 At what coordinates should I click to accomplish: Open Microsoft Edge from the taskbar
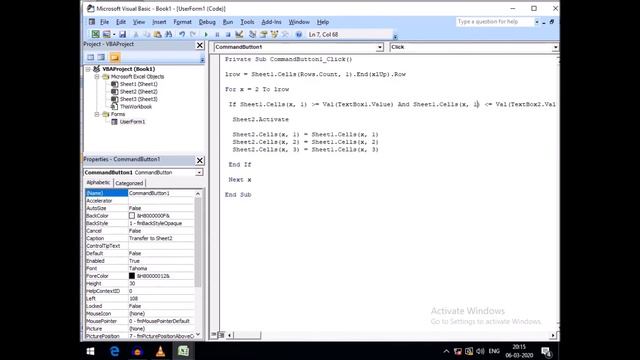pos(115,351)
